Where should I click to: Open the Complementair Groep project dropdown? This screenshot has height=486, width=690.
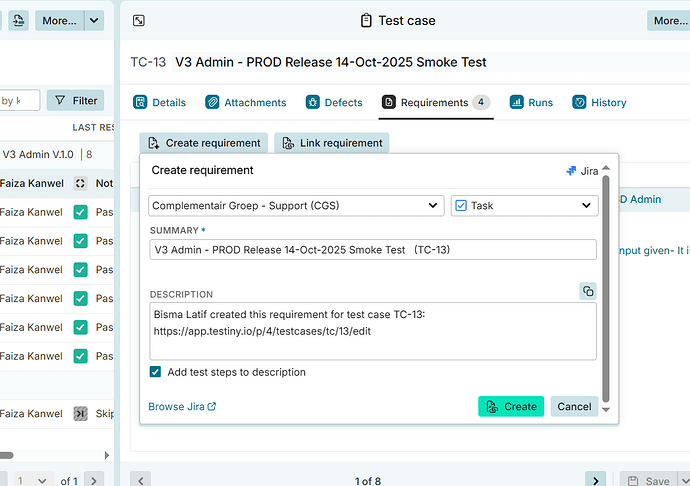point(297,205)
